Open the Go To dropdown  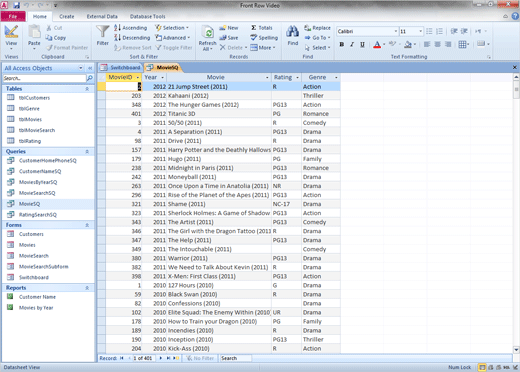(317, 38)
